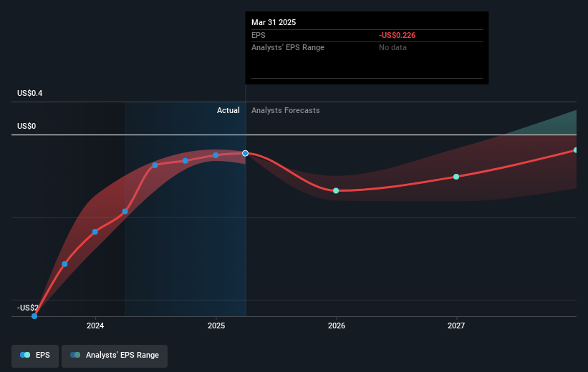Toggle the EPS legend series
This screenshot has height=372, width=588.
(35, 355)
